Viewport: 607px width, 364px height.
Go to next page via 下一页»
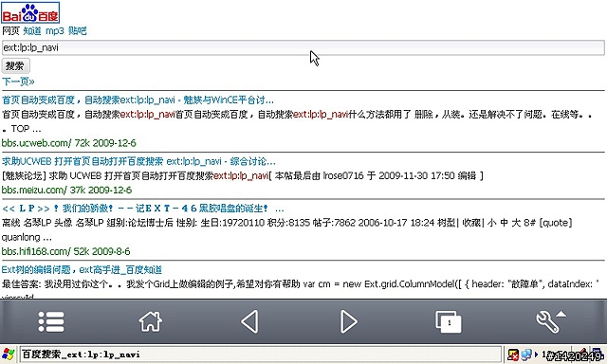(18, 82)
